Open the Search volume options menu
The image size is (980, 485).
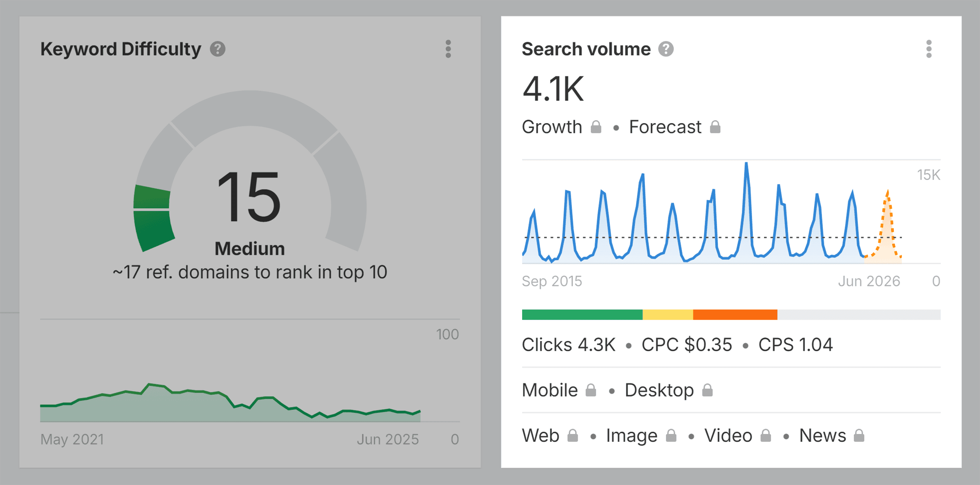[928, 49]
